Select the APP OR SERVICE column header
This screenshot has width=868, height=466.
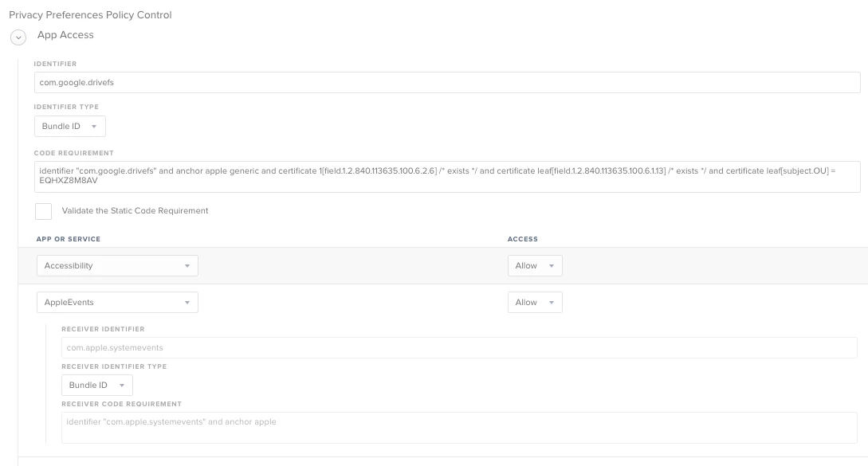[68, 239]
